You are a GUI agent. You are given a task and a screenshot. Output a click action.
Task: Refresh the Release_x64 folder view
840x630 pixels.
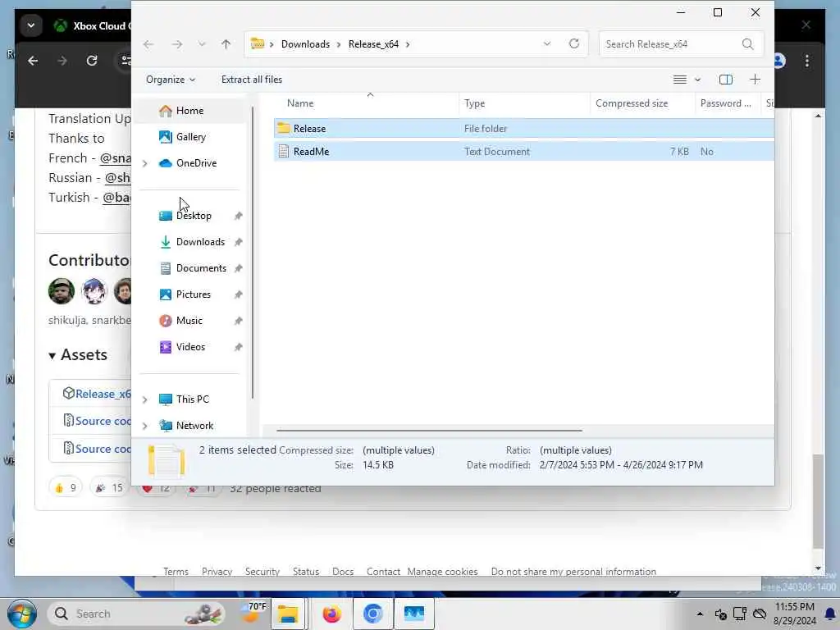[574, 44]
